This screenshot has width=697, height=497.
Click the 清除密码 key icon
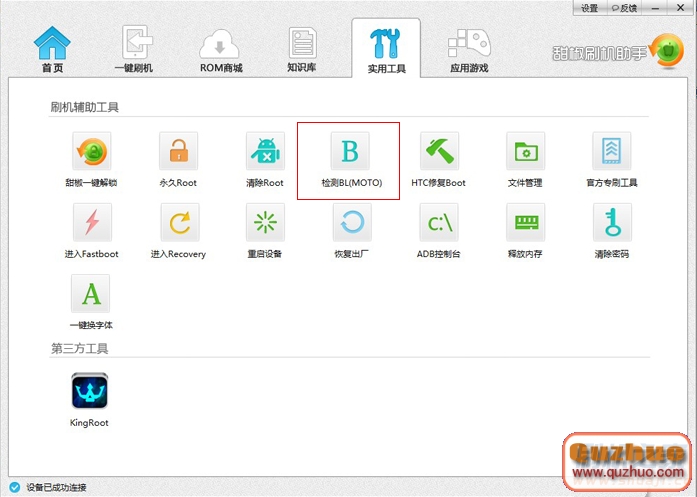click(612, 222)
